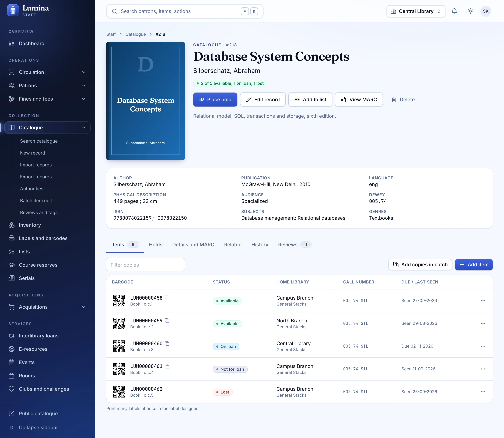
Task: Collapse the Catalogue submenu
Action: 47,128
